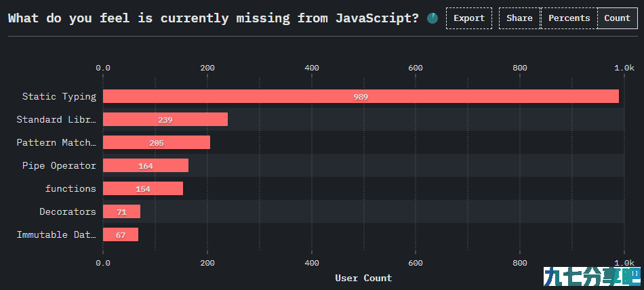Select the Immutable Data bar showing 67
This screenshot has height=290, width=644.
121,234
